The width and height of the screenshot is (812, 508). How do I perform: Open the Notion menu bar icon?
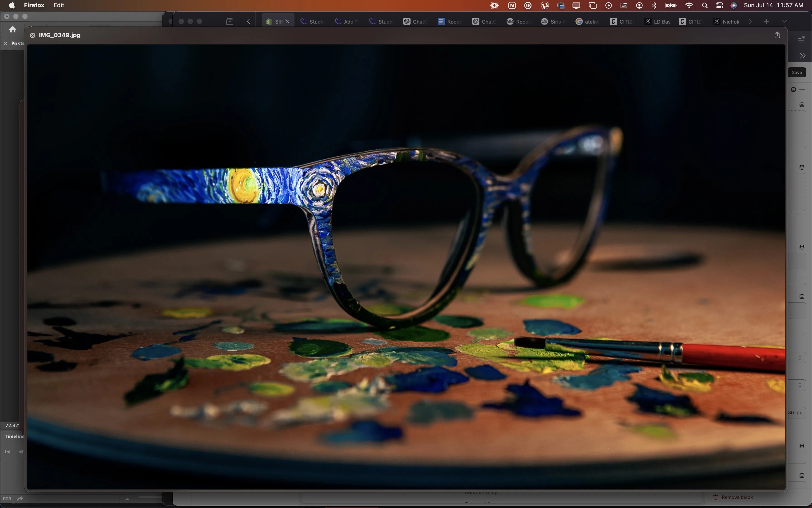click(x=512, y=5)
